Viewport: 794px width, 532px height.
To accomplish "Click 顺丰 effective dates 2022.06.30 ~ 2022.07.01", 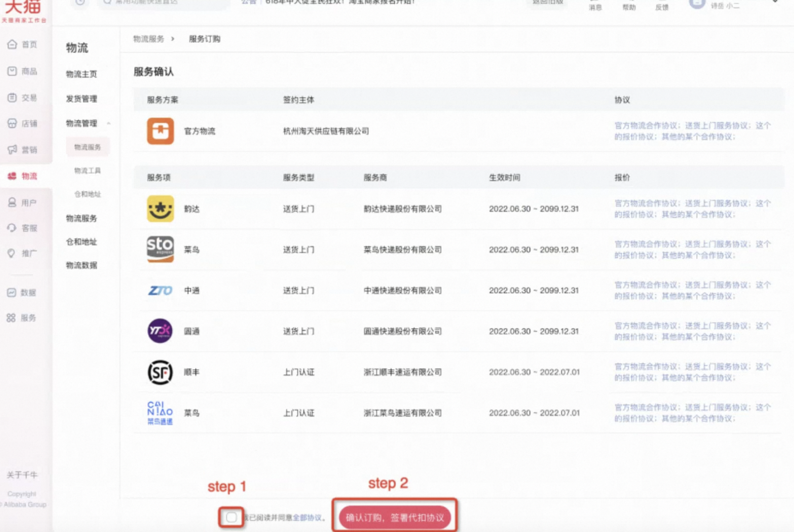I will 534,372.
